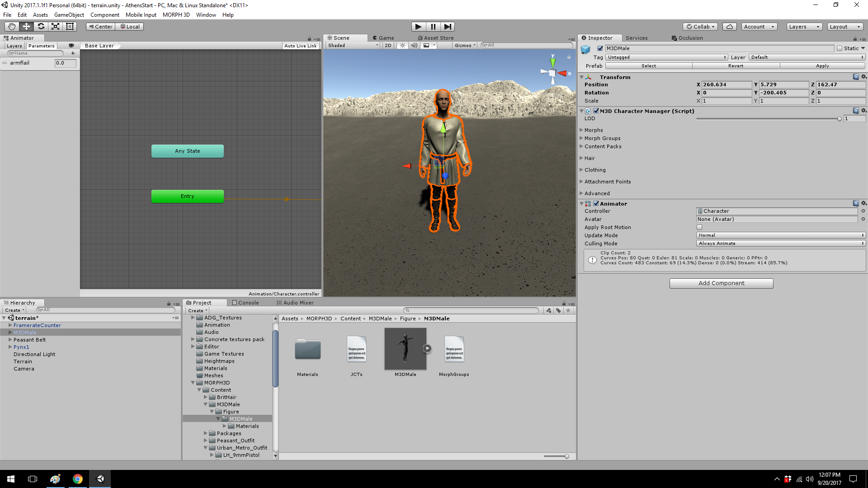Enable Apply Root Motion checkbox
This screenshot has width=868, height=488.
coord(699,227)
